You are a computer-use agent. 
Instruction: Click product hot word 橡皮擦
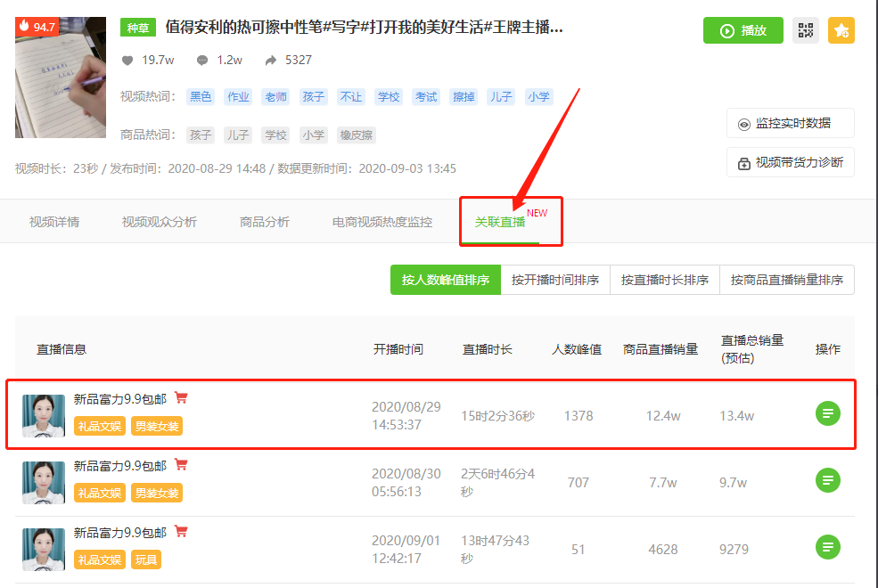357,135
